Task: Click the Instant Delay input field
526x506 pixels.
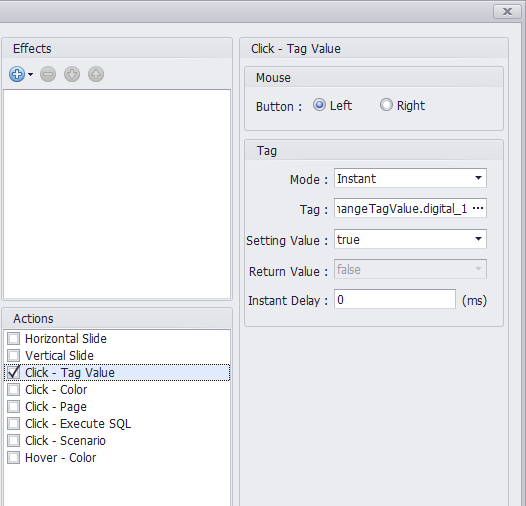Action: tap(394, 299)
